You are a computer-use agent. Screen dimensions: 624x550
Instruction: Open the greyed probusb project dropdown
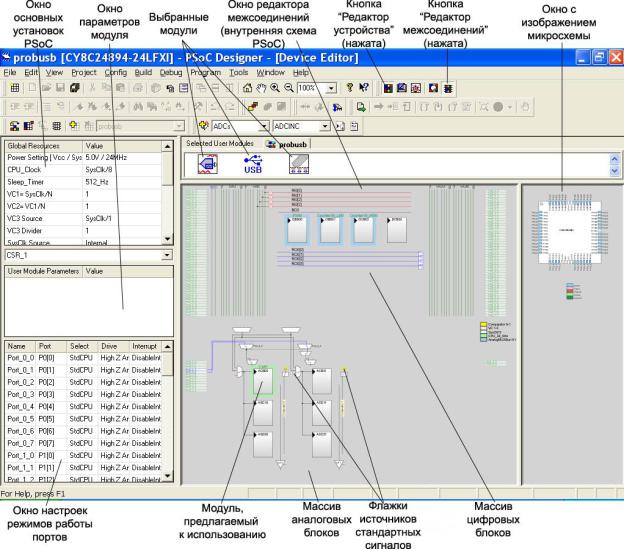pyautogui.click(x=179, y=126)
